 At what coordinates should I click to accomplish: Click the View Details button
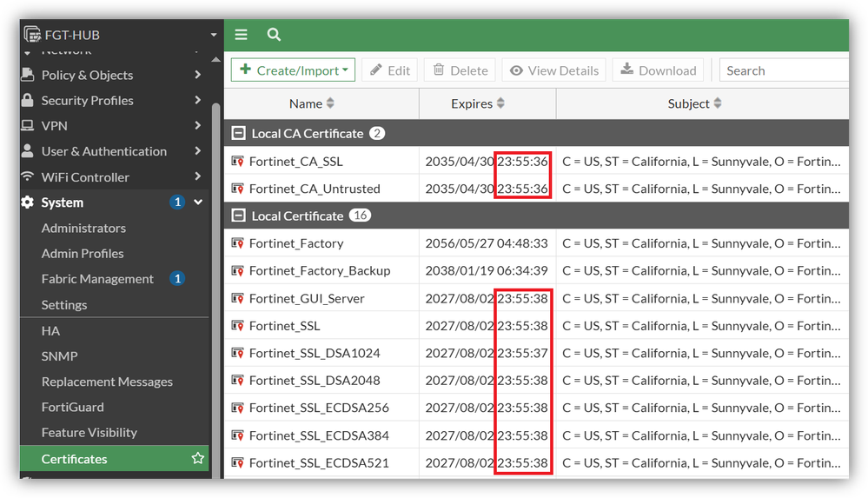point(554,70)
